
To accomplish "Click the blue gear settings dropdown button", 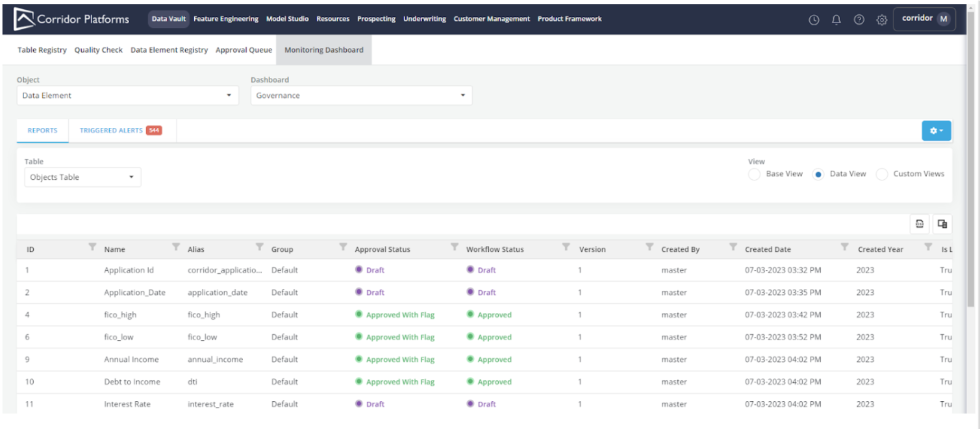I will tap(936, 130).
